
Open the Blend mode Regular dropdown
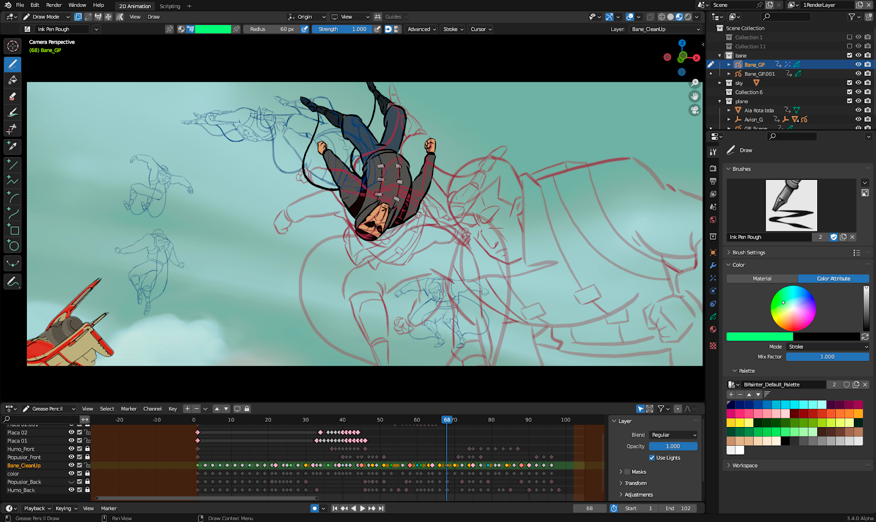click(673, 435)
